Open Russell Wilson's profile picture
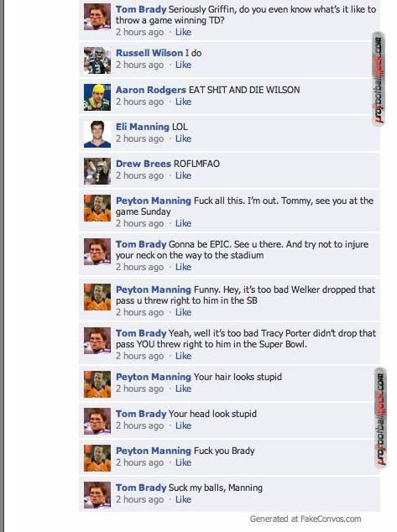Viewport: 397px width, 532px height. 97,60
